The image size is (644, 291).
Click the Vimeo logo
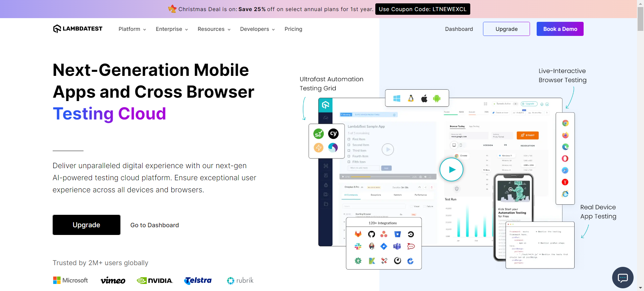point(113,280)
